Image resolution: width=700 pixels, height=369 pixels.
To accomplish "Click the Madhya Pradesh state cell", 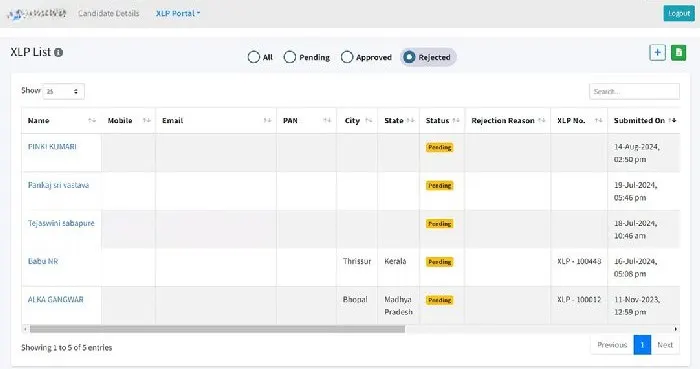I will tap(398, 306).
